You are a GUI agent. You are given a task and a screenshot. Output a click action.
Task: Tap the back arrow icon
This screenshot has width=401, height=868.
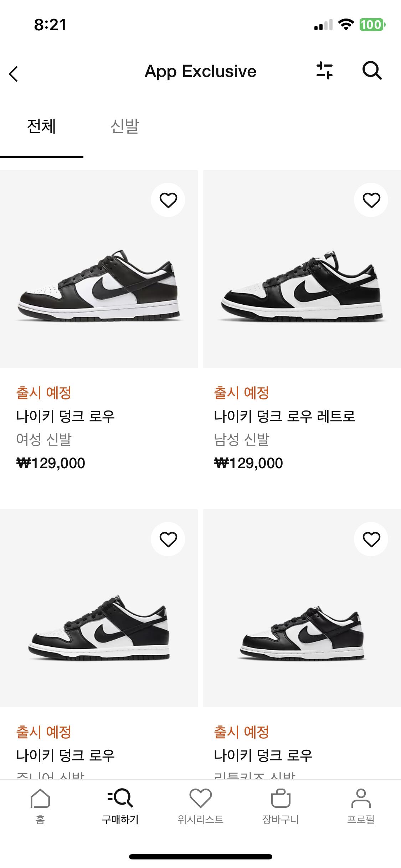(x=14, y=74)
